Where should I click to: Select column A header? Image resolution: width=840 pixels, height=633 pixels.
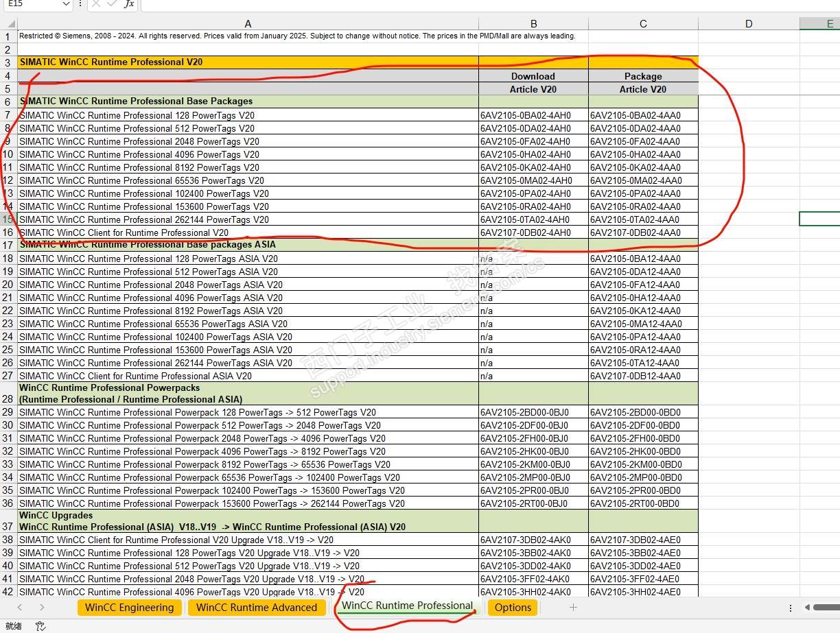tap(248, 23)
